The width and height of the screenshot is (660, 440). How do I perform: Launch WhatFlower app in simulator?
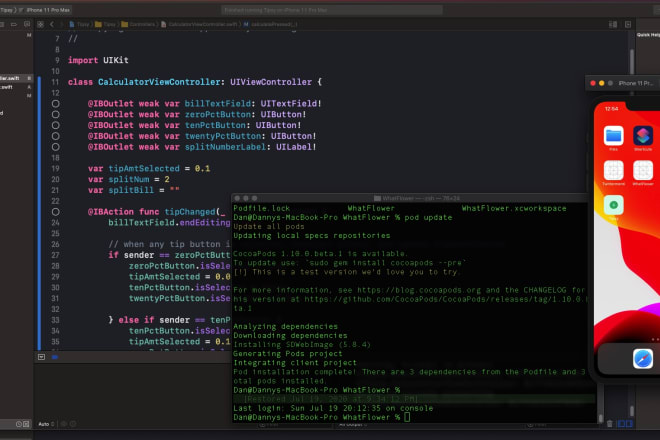tap(643, 171)
